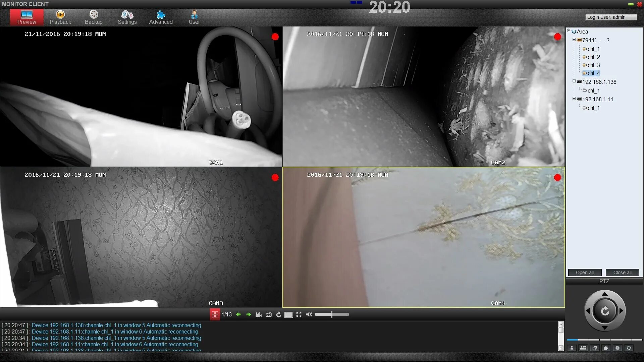Collapse the Area tree root node

point(569,31)
